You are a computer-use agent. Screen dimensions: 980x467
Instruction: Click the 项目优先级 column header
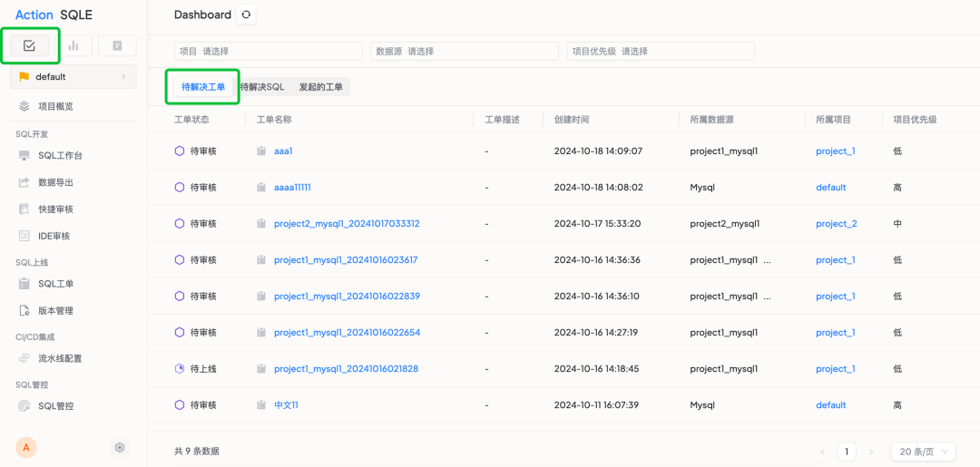click(x=915, y=120)
